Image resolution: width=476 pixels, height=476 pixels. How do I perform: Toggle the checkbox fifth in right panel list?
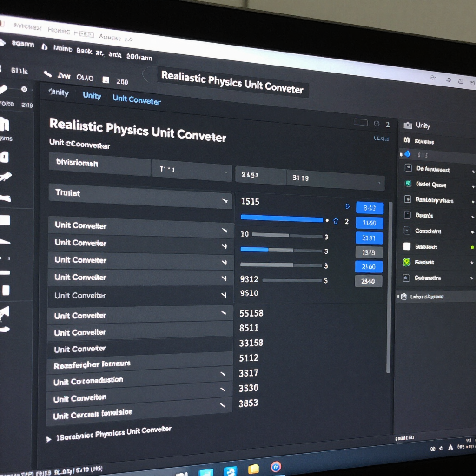pyautogui.click(x=407, y=231)
